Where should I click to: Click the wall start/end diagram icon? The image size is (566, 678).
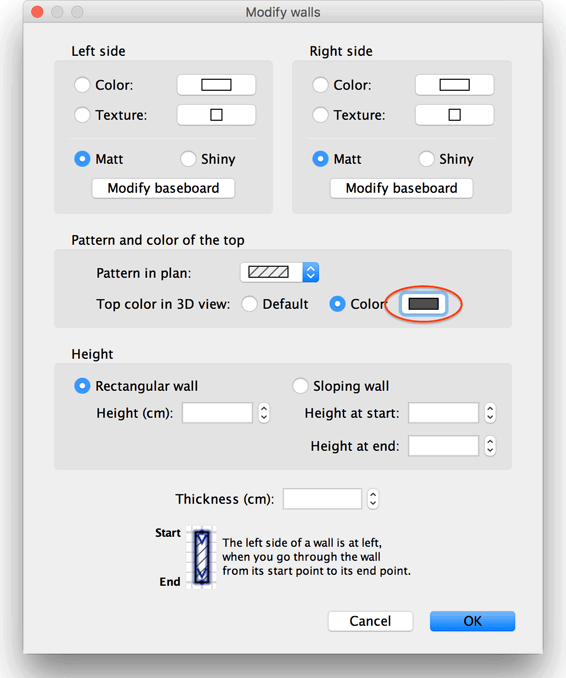tap(201, 557)
